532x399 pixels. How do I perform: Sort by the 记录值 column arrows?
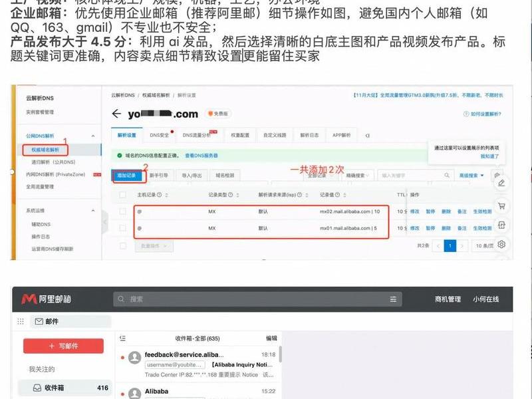[x=344, y=195]
